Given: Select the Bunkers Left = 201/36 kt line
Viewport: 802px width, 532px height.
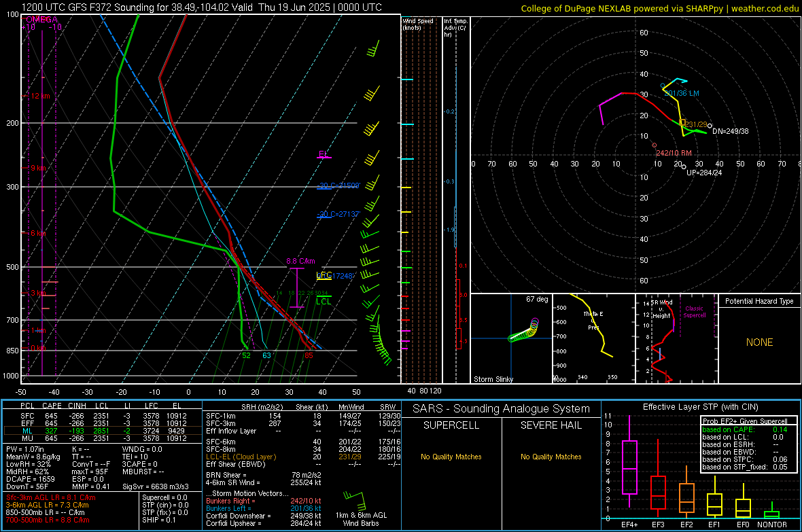Looking at the screenshot, I should pos(264,508).
